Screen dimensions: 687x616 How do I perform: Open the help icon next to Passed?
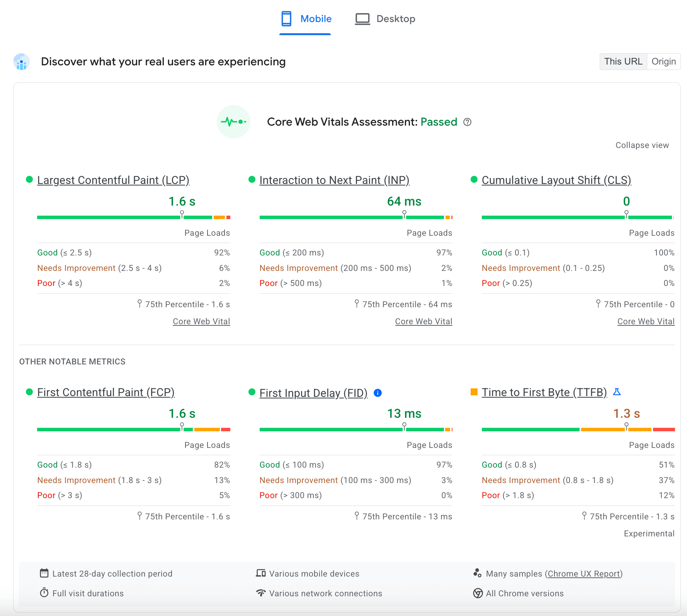pyautogui.click(x=468, y=122)
